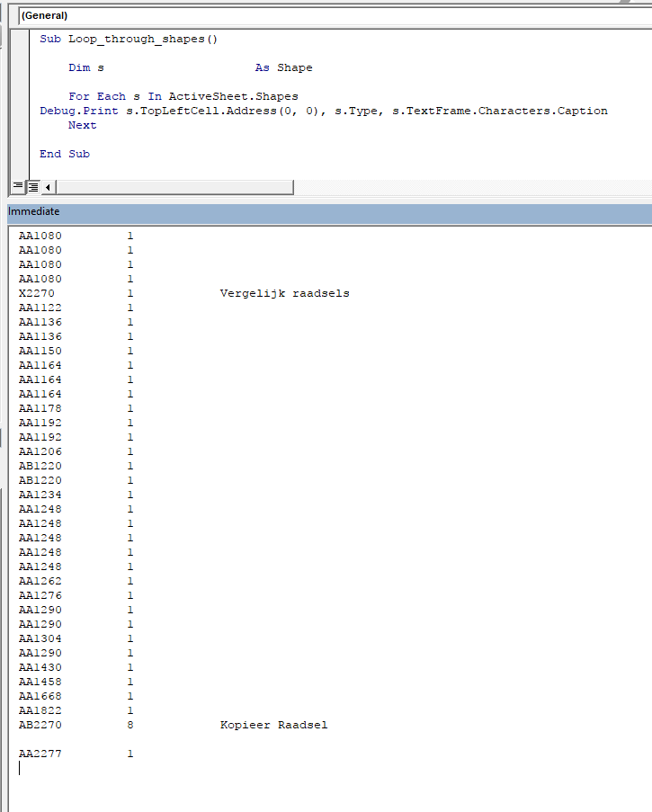Viewport: 652px width, 812px height.
Task: Click 'AA1150' in the Immediate output
Action: pos(40,351)
